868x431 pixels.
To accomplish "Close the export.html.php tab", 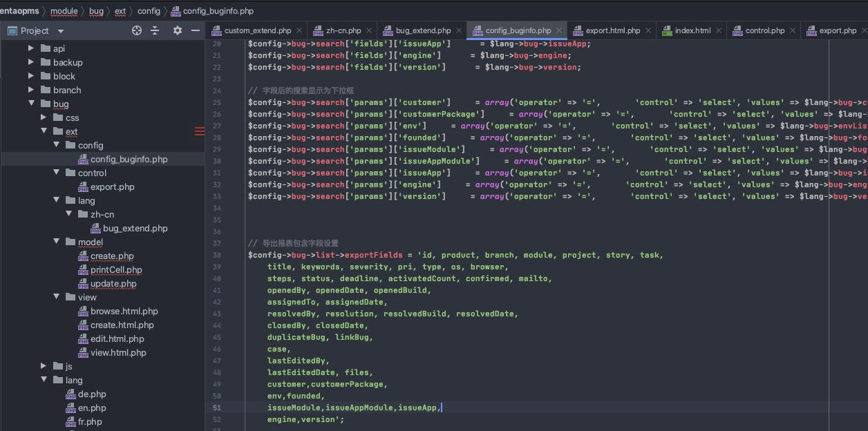I will [x=648, y=30].
